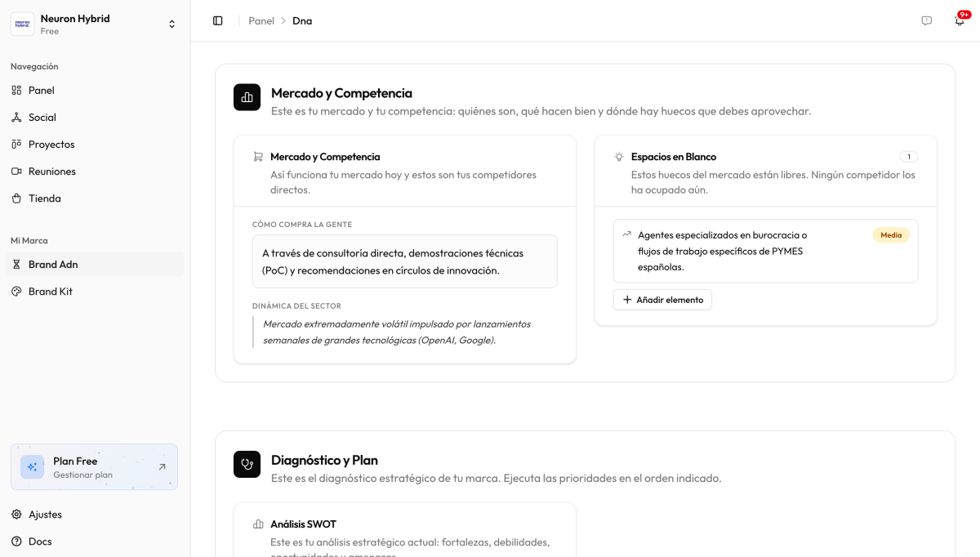The height and width of the screenshot is (557, 980).
Task: Go to Panel in sidebar
Action: point(41,90)
